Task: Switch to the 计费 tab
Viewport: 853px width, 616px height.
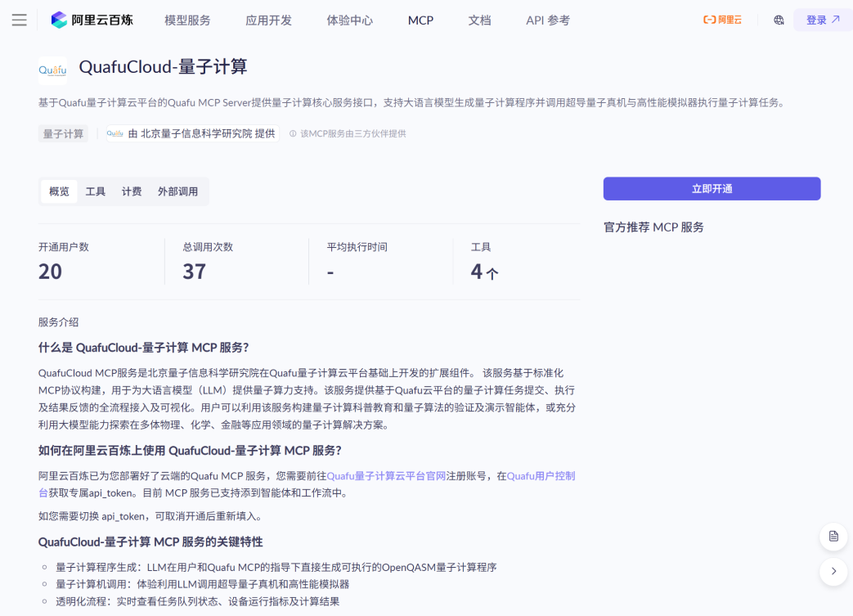Action: [x=131, y=191]
